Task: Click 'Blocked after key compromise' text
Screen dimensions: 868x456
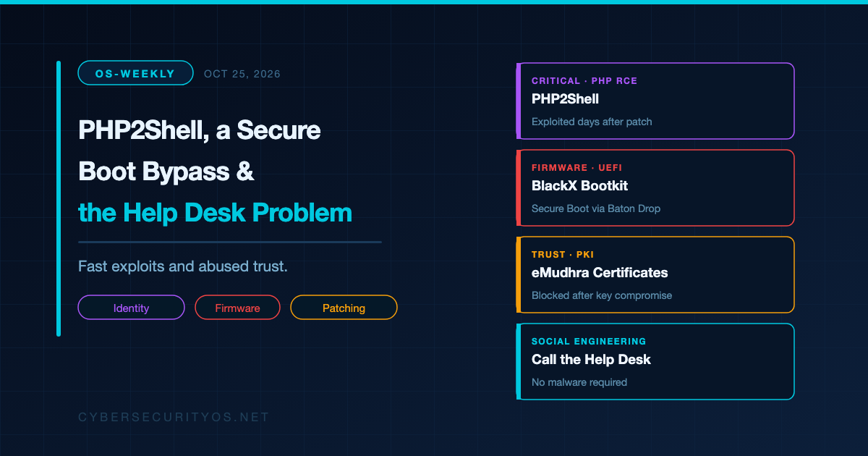Action: click(602, 295)
